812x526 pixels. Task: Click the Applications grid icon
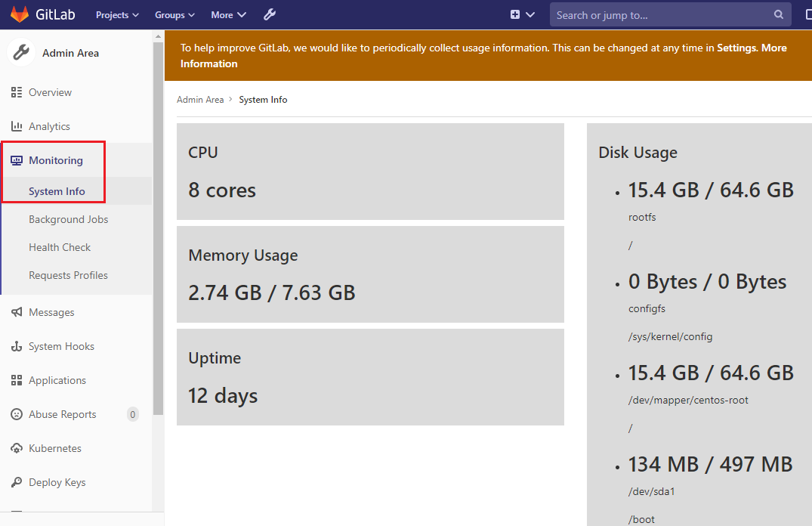[x=17, y=380]
